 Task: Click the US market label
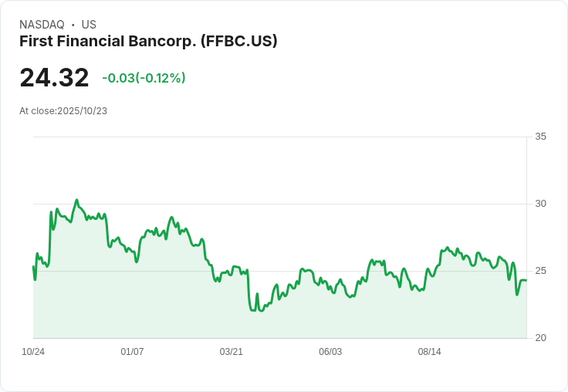[89, 25]
